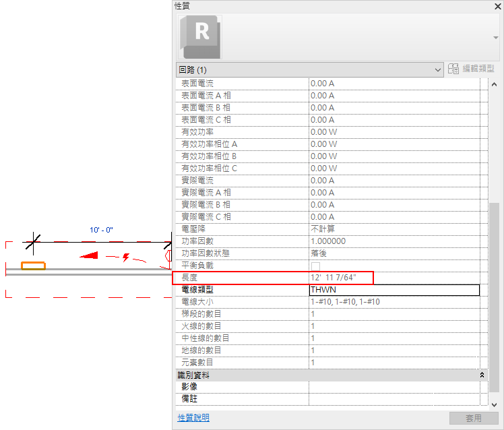The image size is (504, 430).
Task: Collapse the 識別資料 section
Action: (482, 375)
